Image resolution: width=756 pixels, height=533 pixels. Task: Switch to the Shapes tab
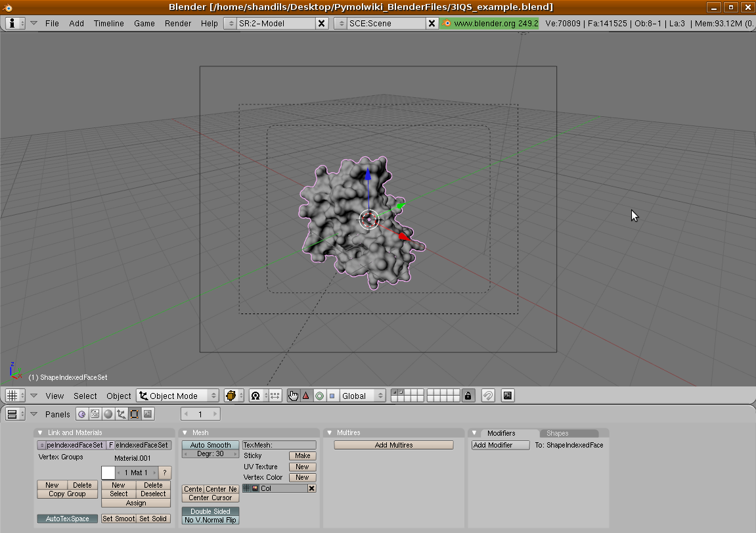pos(558,433)
